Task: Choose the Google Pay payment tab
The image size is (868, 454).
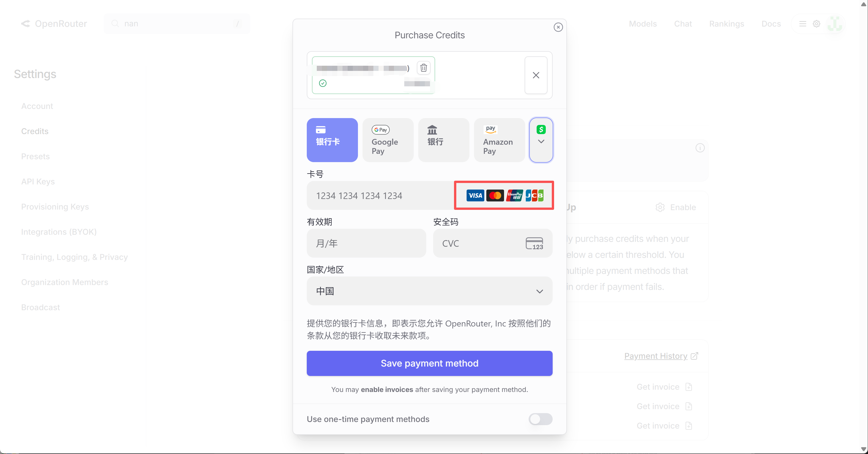Action: (388, 140)
